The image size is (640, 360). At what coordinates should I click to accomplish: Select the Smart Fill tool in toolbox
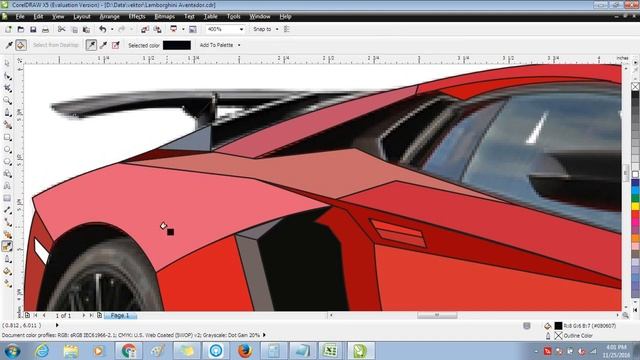pyautogui.click(x=7, y=125)
